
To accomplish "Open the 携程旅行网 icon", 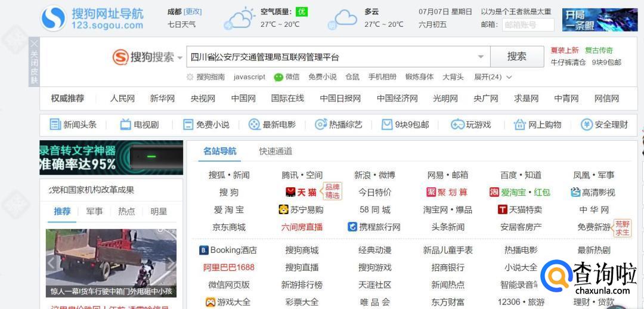I will coord(352,227).
